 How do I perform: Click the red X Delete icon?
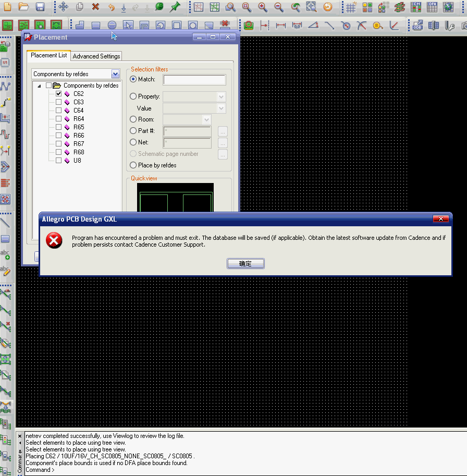tap(95, 6)
